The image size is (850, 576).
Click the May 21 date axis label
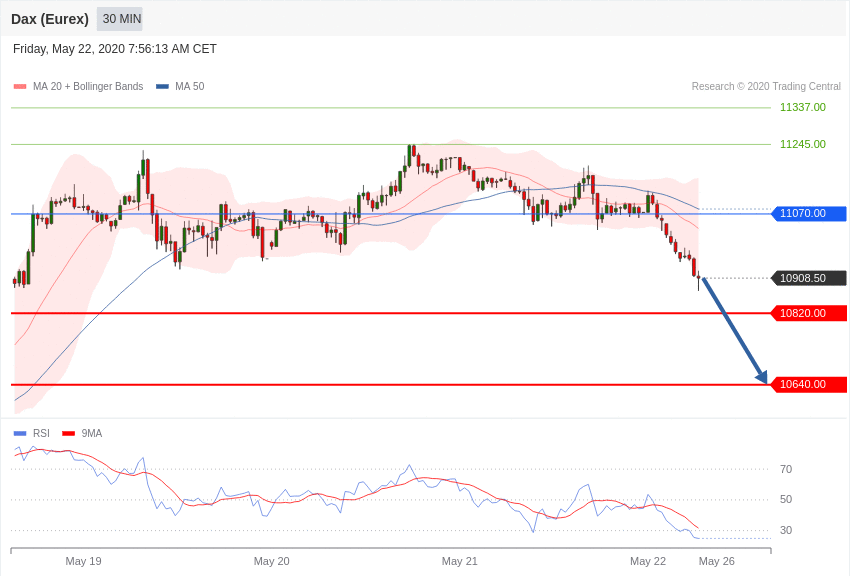460,561
